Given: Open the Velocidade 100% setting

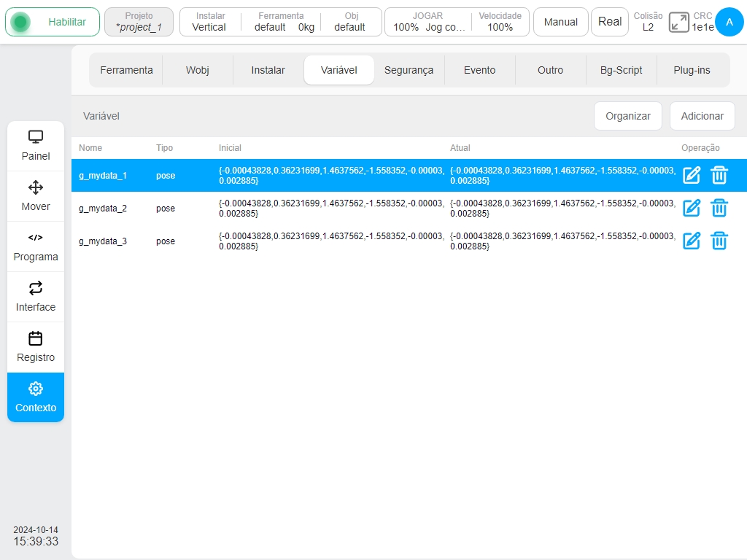Looking at the screenshot, I should [500, 22].
